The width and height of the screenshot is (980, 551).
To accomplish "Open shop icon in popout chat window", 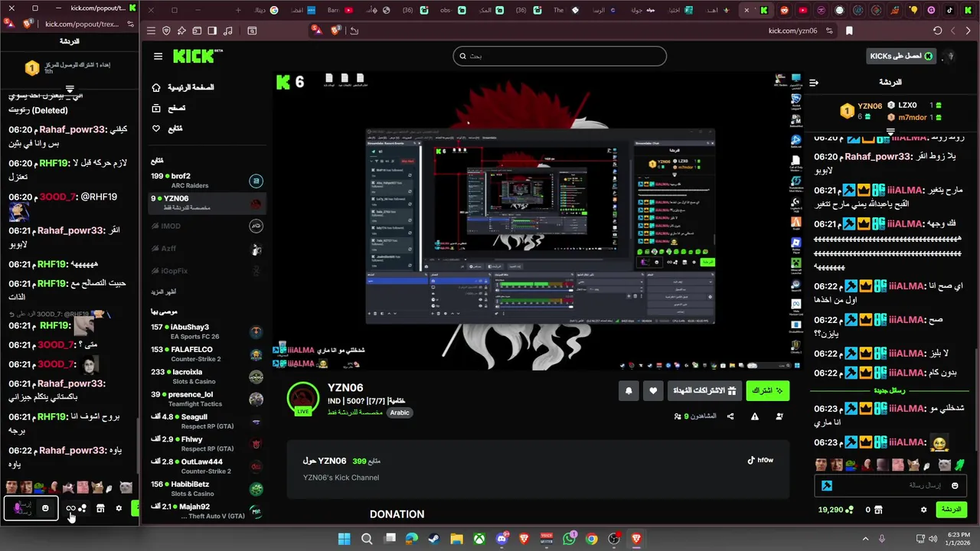I will [100, 508].
